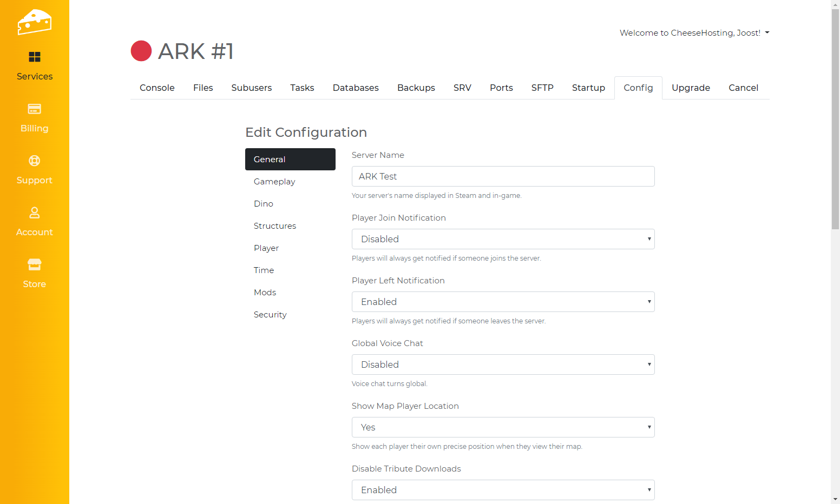Click the Store shop icon

click(x=35, y=264)
